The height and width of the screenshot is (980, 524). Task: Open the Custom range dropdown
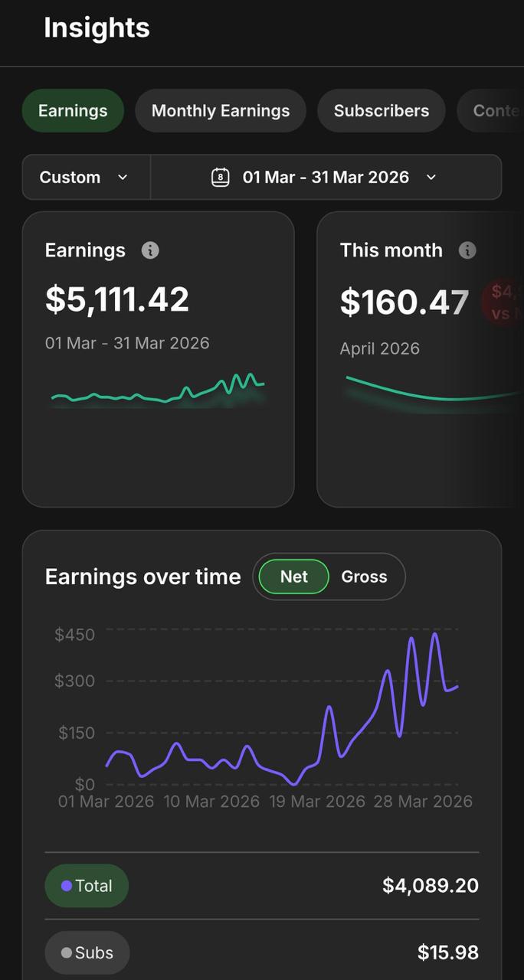(84, 177)
